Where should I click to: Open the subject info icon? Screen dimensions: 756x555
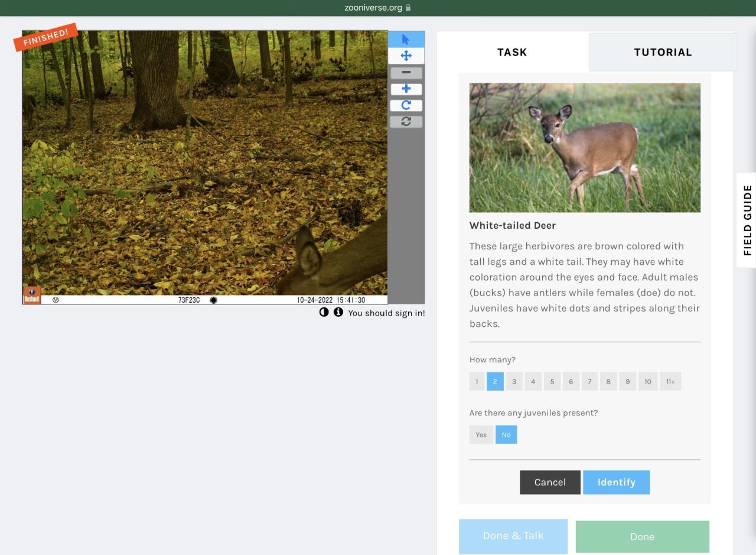(x=338, y=312)
